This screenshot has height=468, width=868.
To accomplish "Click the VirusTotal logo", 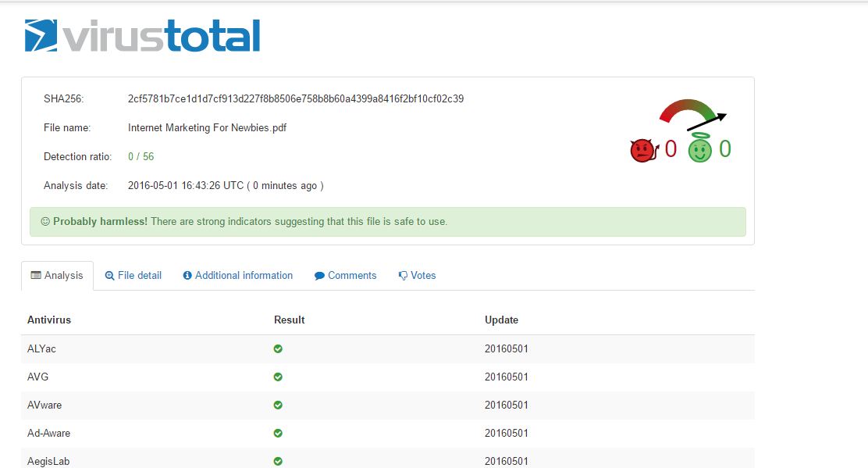I will pos(142,36).
